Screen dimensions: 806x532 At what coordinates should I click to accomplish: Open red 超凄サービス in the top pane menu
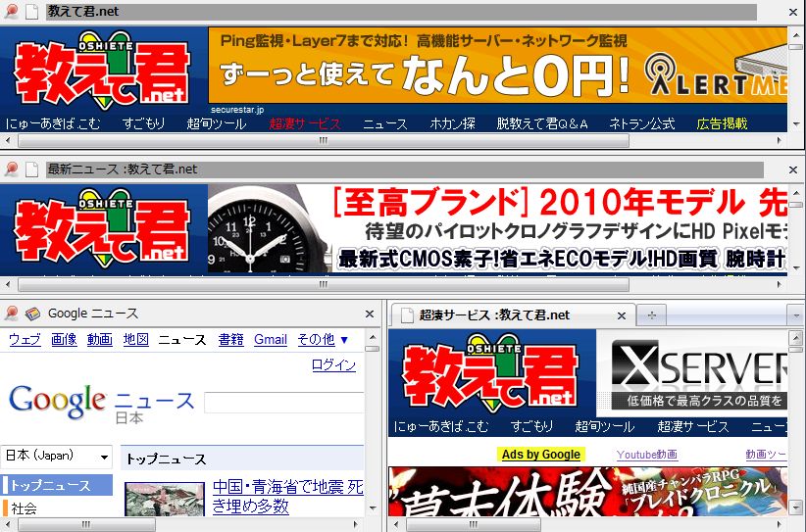305,123
